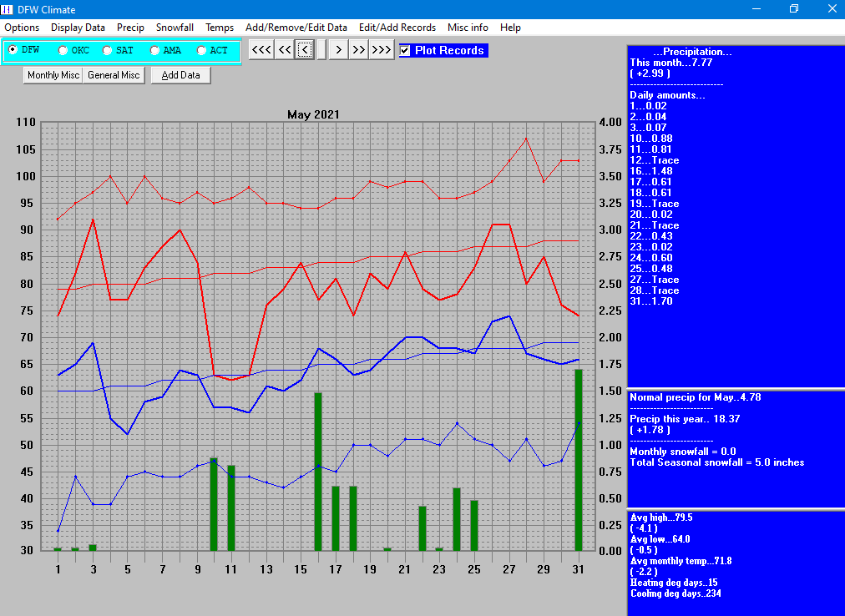Click the '22...0.43' daily amount row
This screenshot has height=616, width=845.
pyautogui.click(x=651, y=236)
